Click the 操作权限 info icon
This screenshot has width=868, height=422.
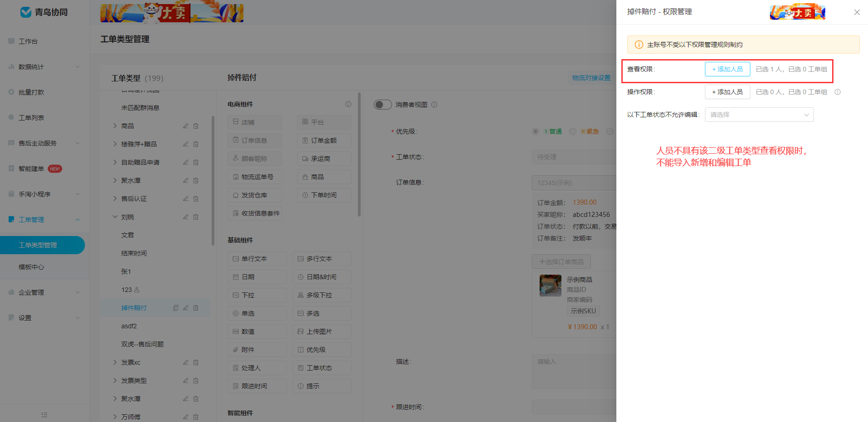coord(838,92)
